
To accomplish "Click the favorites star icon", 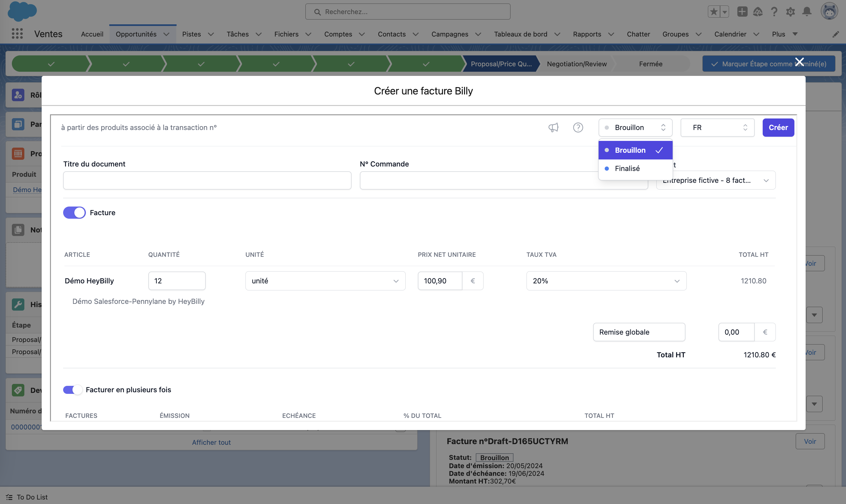I will [x=714, y=12].
